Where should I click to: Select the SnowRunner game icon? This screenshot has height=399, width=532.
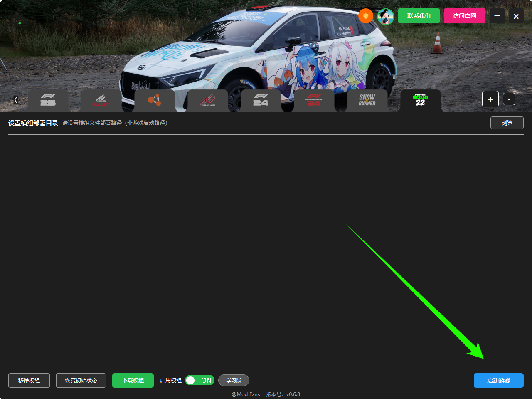tap(367, 100)
